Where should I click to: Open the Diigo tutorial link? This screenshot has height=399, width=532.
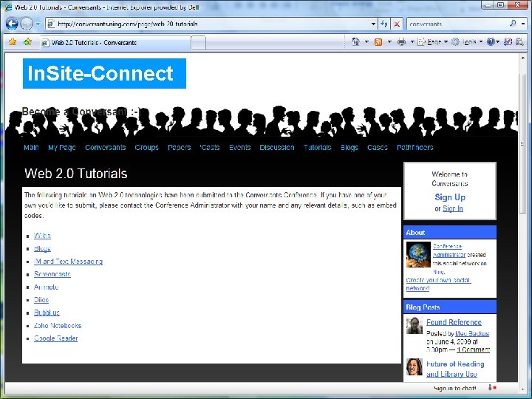click(x=41, y=300)
